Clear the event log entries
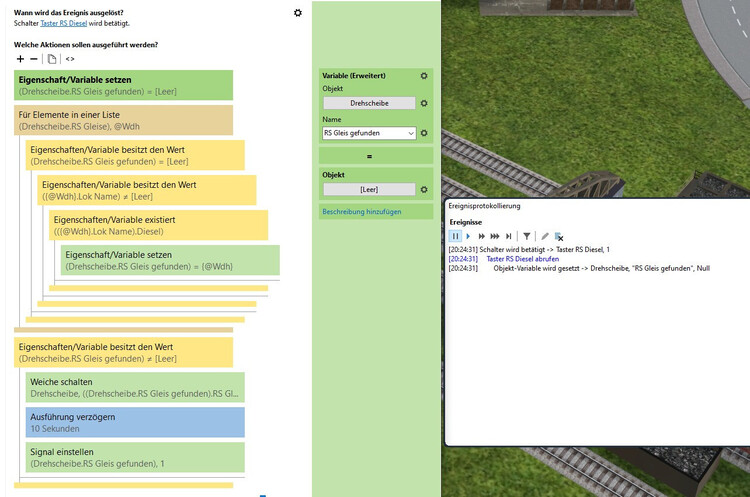Image resolution: width=750 pixels, height=497 pixels. click(x=559, y=236)
